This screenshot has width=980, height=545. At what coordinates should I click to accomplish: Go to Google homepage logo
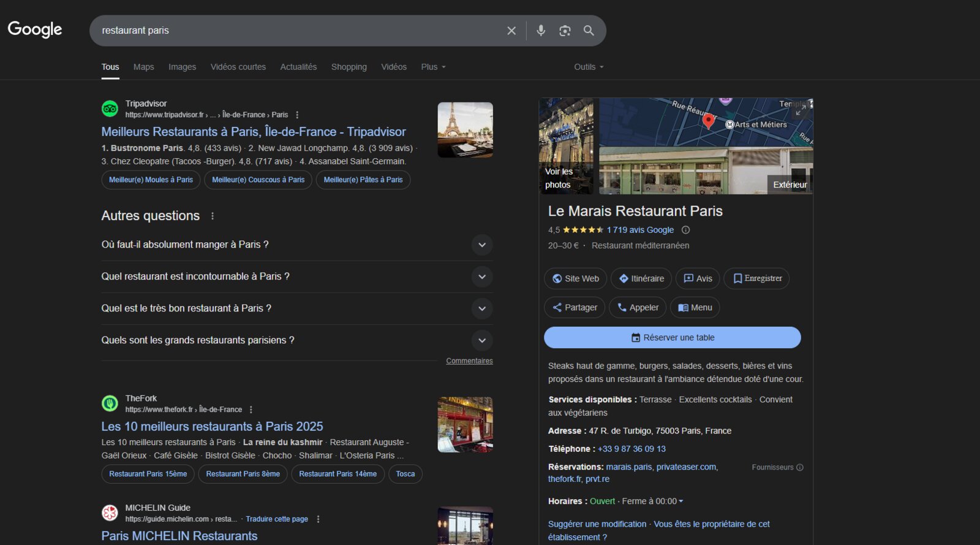click(x=35, y=29)
